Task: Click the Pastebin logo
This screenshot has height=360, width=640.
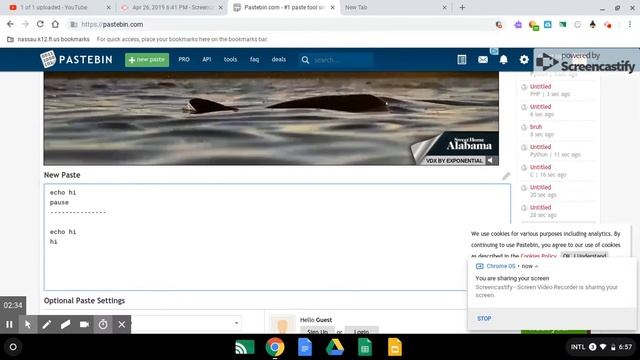Action: point(76,60)
